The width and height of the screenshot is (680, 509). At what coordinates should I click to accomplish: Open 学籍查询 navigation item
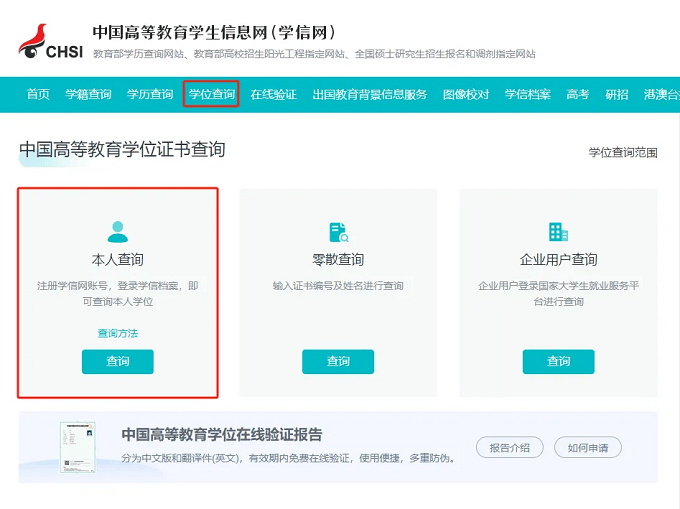pyautogui.click(x=88, y=94)
